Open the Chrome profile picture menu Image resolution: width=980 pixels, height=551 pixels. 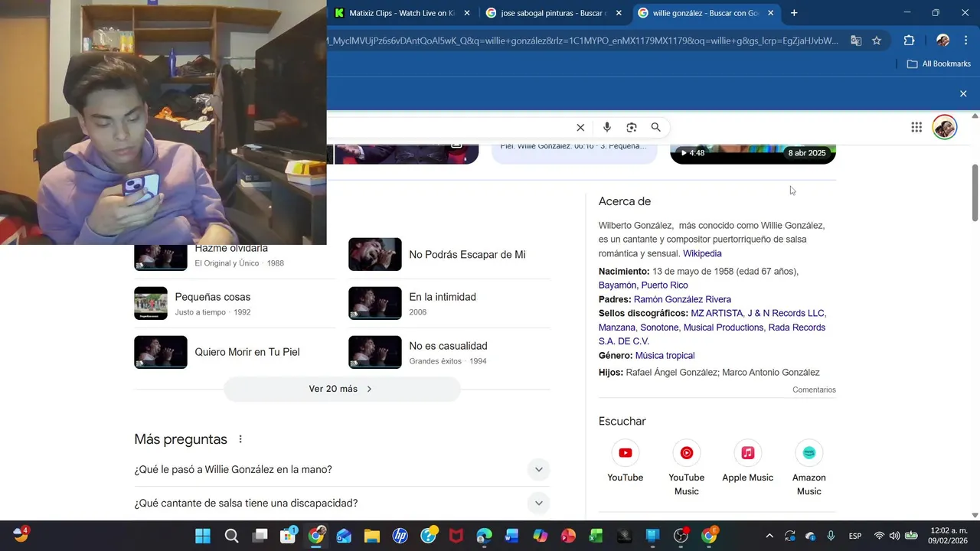pos(943,41)
